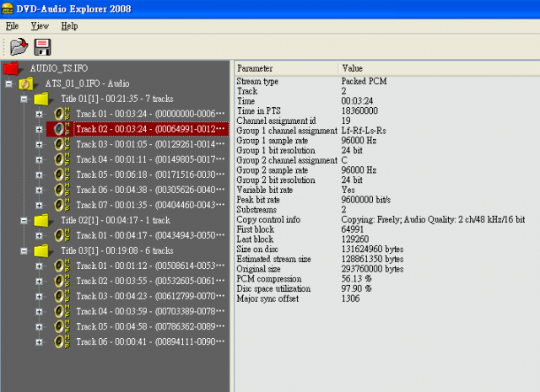
Task: Click speaker icon of Track 01 00:01:12
Action: 62,266
